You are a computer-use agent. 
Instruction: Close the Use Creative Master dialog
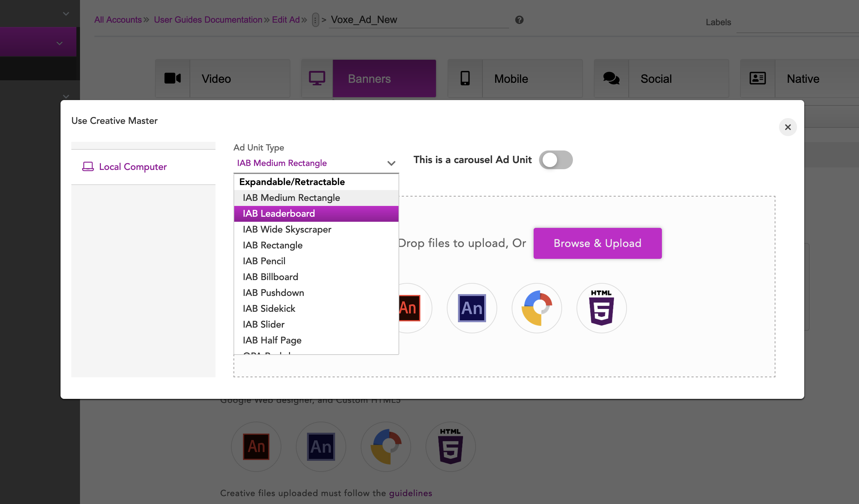788,127
